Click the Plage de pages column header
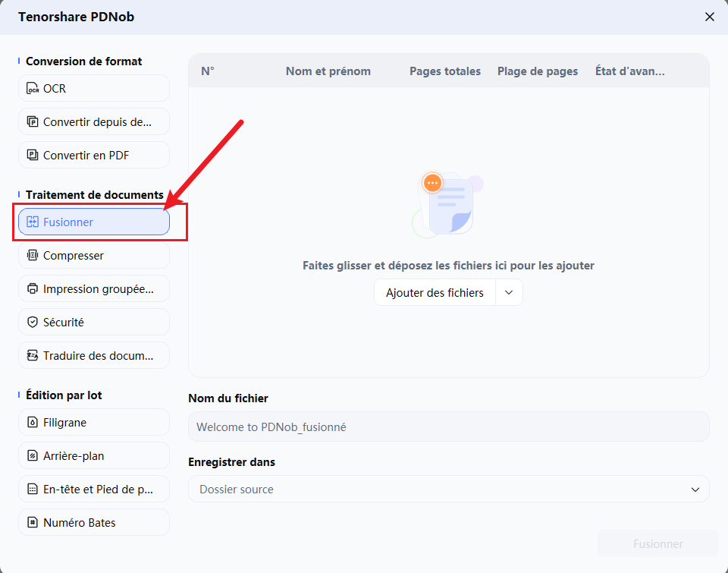Image resolution: width=728 pixels, height=573 pixels. click(538, 71)
